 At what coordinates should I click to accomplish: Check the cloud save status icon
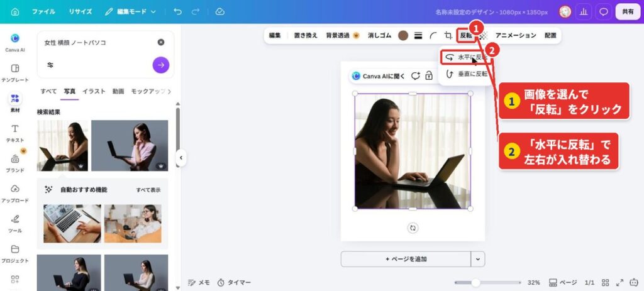pos(219,12)
